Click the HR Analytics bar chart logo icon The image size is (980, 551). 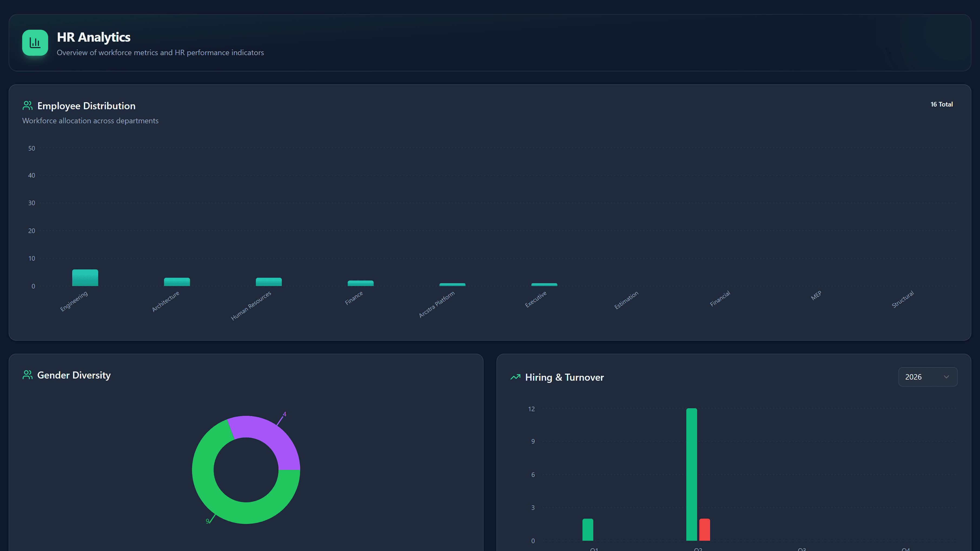pos(35,43)
